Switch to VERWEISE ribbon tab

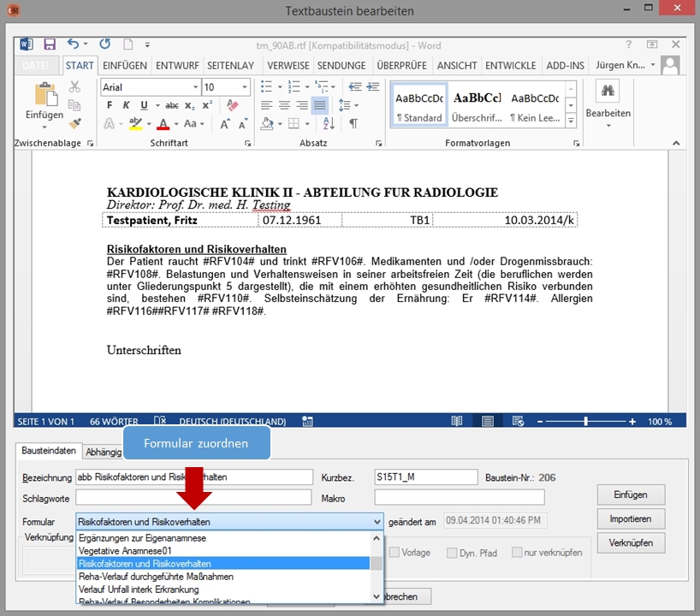pyautogui.click(x=288, y=66)
